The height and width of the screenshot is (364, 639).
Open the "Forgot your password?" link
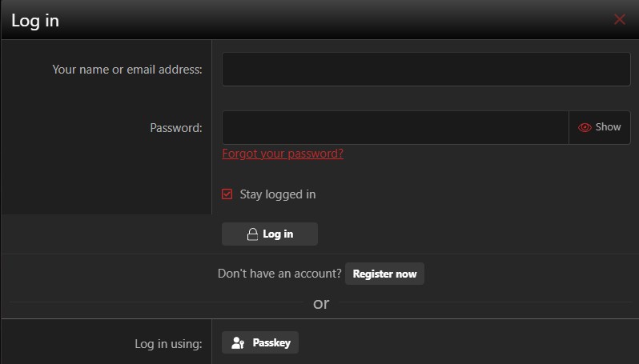[x=283, y=154]
